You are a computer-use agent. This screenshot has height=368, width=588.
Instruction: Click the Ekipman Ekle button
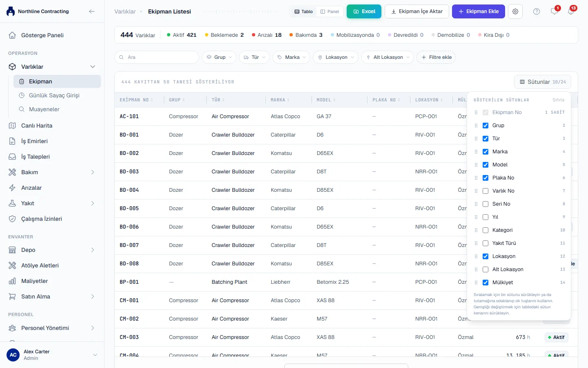[479, 11]
